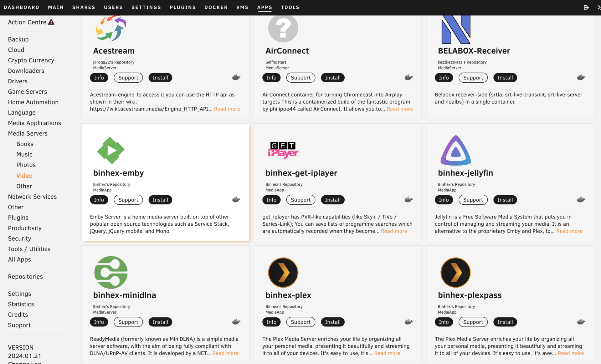Image resolution: width=601 pixels, height=364 pixels.
Task: Click the AirConnect question-mark logo
Action: [283, 29]
